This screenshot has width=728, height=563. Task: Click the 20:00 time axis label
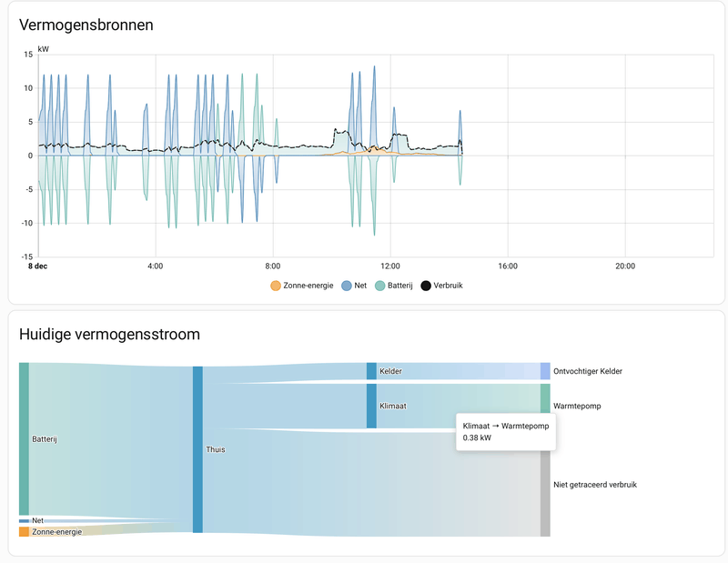(625, 266)
